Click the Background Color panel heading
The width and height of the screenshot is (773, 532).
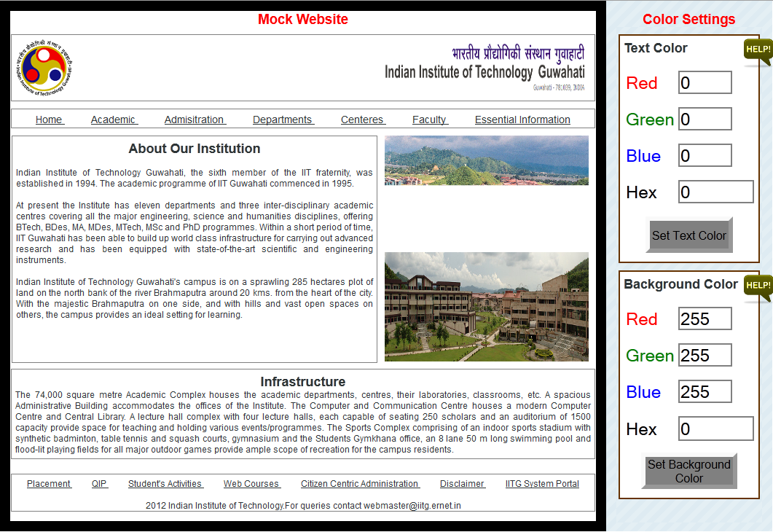(680, 284)
